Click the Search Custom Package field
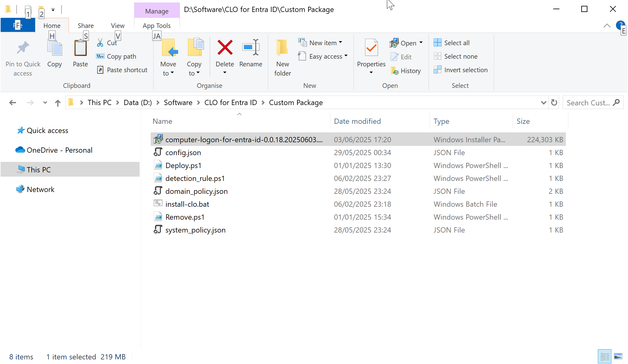The height and width of the screenshot is (364, 628). [588, 103]
